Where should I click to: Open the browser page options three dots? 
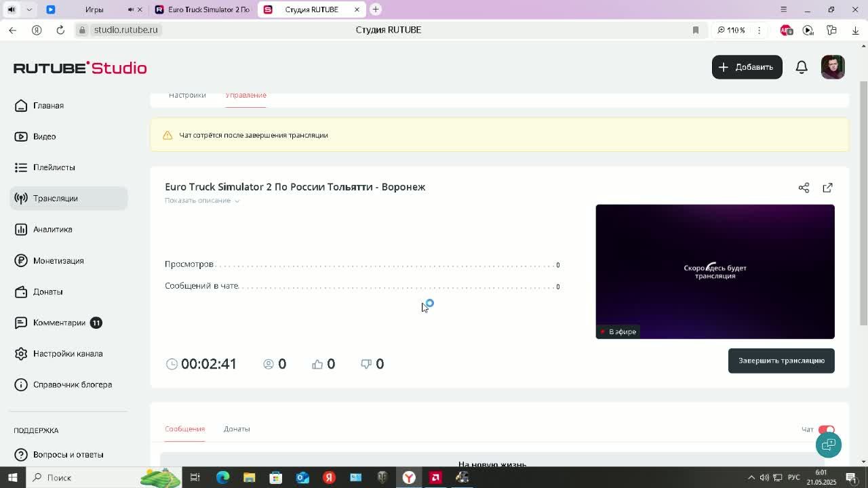tap(759, 30)
